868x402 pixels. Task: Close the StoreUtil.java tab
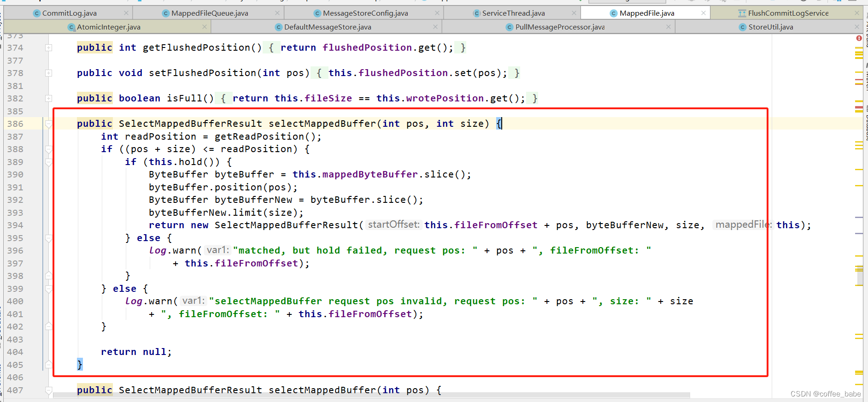pyautogui.click(x=857, y=27)
